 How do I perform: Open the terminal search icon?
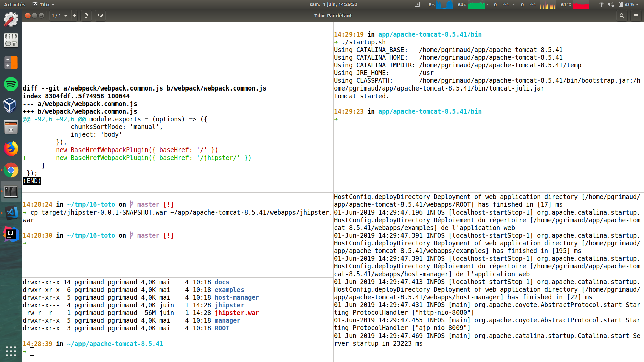click(x=622, y=16)
